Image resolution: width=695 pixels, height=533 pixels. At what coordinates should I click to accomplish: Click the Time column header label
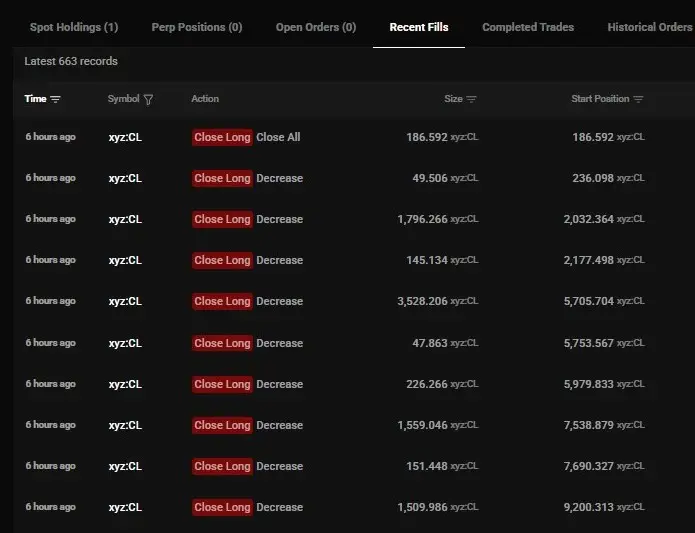(x=35, y=99)
